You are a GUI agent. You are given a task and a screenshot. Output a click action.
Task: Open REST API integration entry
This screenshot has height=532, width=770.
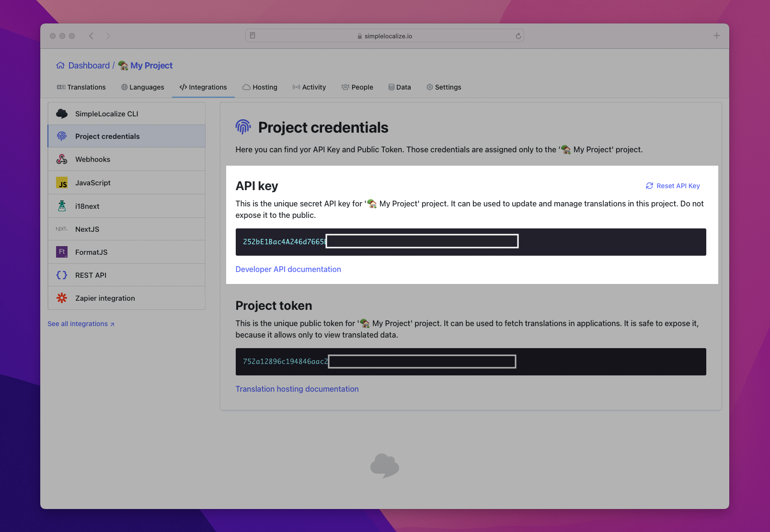(x=126, y=275)
